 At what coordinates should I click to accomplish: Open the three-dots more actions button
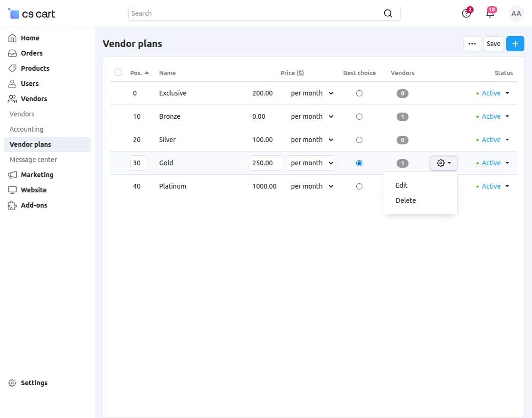point(472,44)
